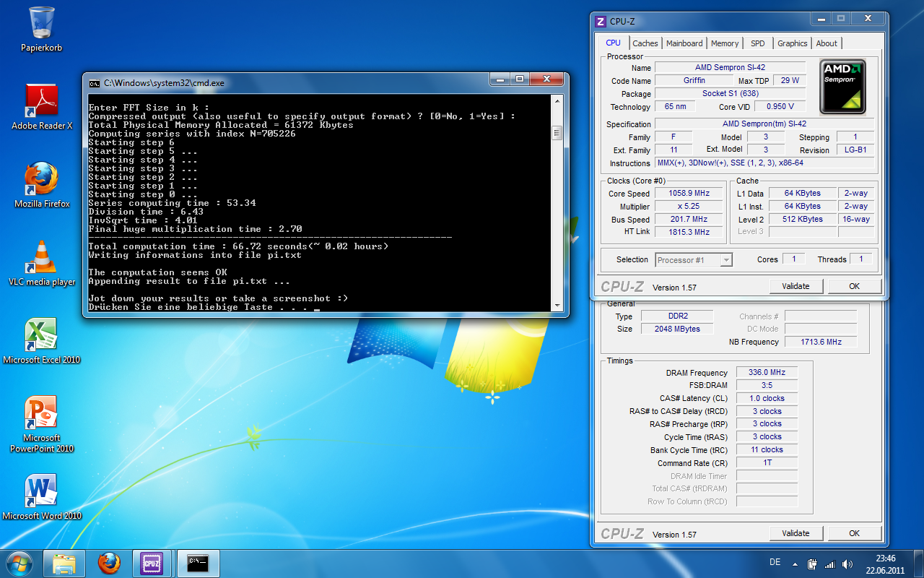Viewport: 924px width, 578px height.
Task: Select the Mozilla Firefox desktop shortcut
Action: click(41, 185)
